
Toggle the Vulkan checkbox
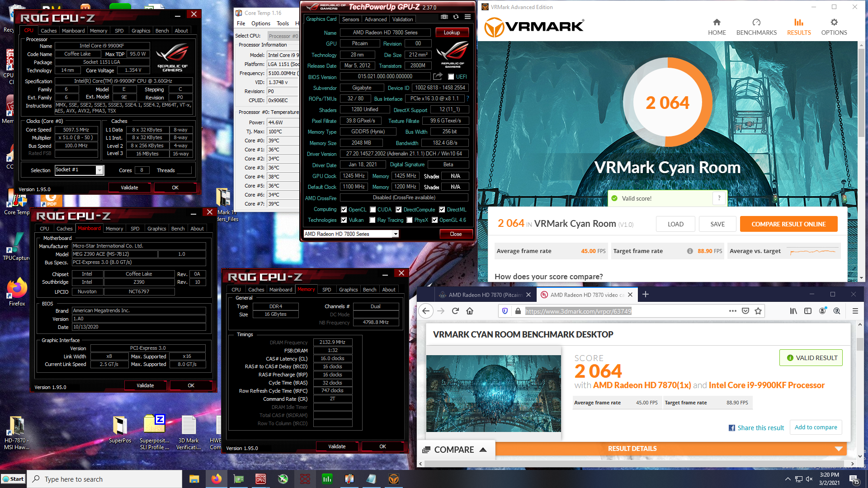344,220
